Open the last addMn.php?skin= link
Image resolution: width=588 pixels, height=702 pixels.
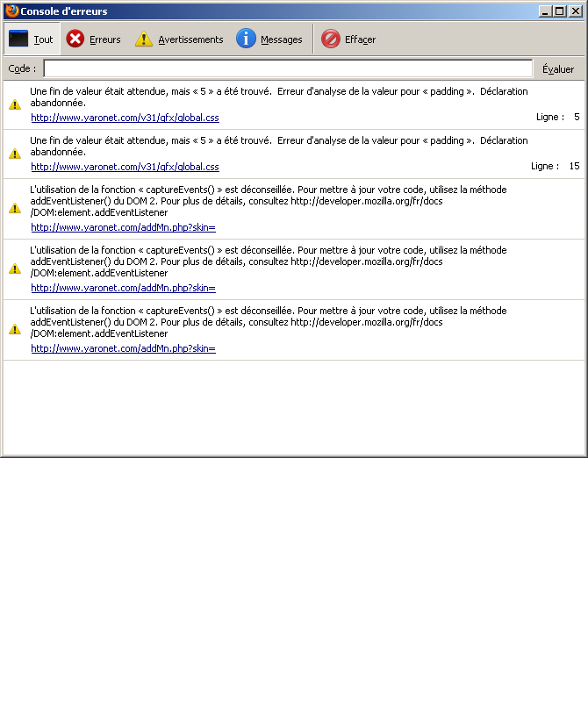pyautogui.click(x=123, y=348)
